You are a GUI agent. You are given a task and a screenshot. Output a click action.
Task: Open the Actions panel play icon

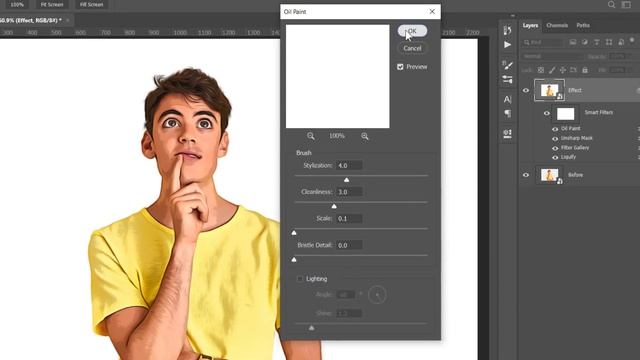507,44
